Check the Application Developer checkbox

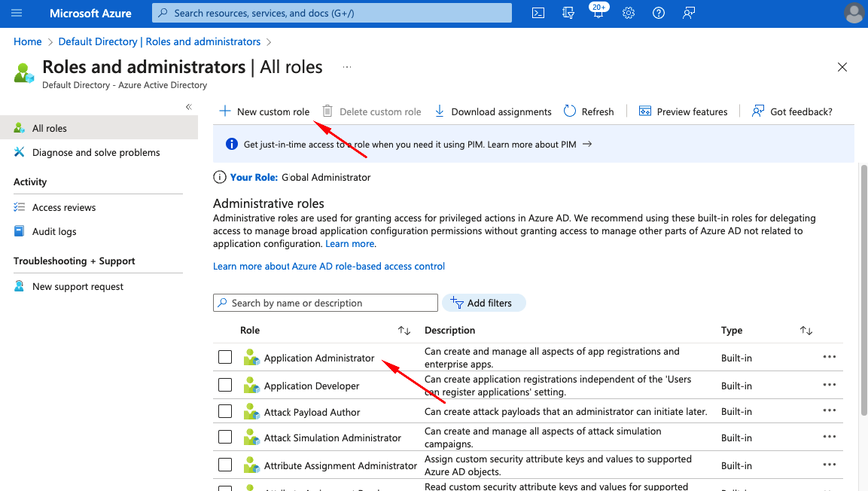pos(225,385)
